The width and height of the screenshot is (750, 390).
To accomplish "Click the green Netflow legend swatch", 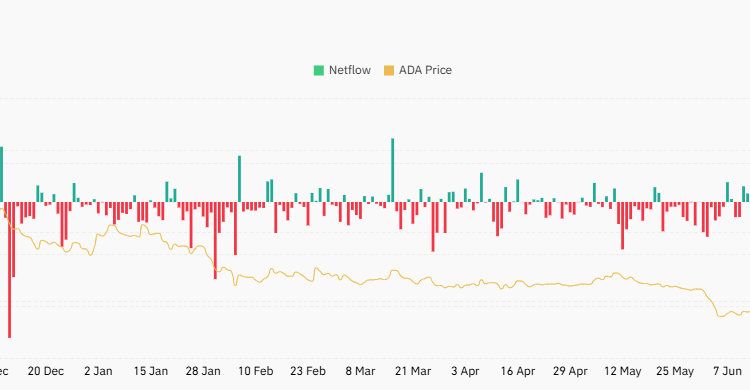I will pyautogui.click(x=319, y=70).
